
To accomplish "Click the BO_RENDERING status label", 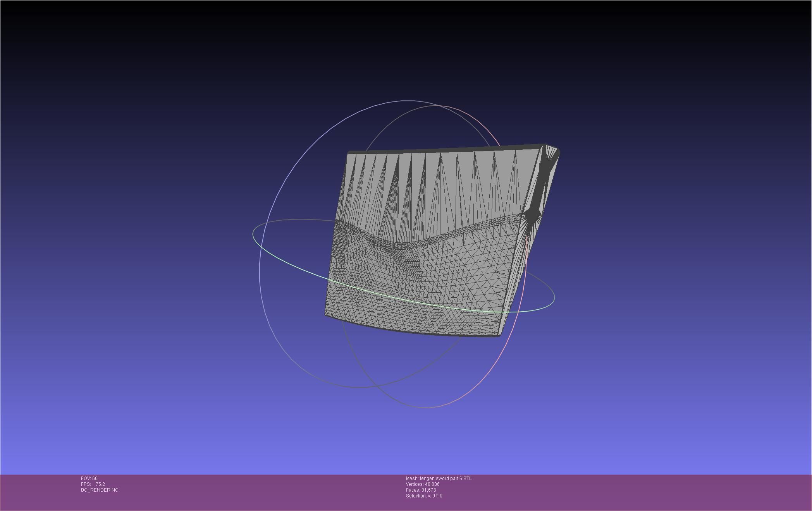I will [x=100, y=490].
